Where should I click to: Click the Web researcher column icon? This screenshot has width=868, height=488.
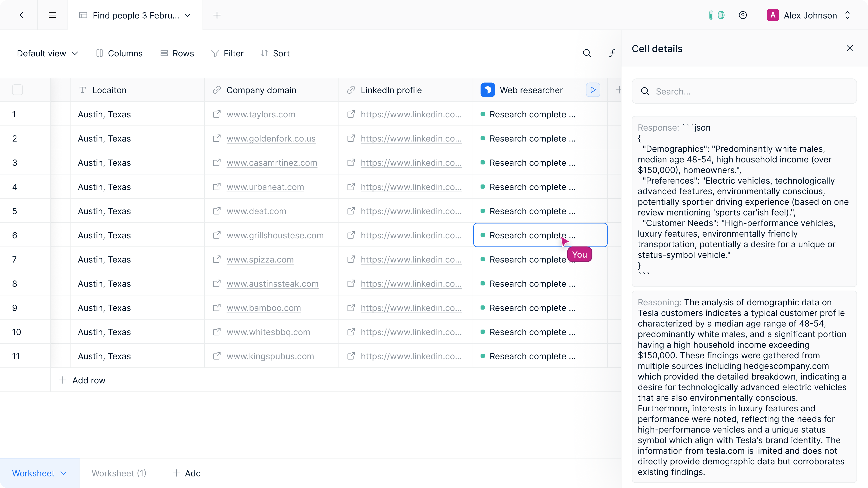[488, 90]
